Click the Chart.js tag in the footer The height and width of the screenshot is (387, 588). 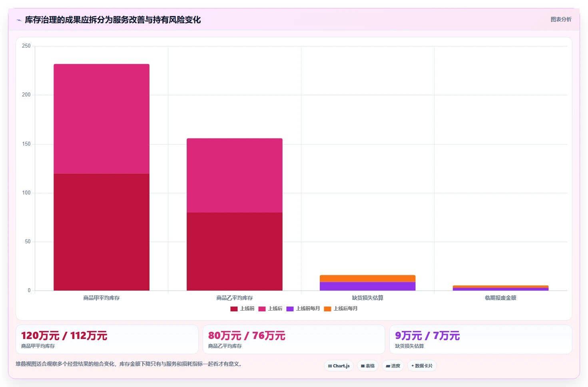point(339,366)
